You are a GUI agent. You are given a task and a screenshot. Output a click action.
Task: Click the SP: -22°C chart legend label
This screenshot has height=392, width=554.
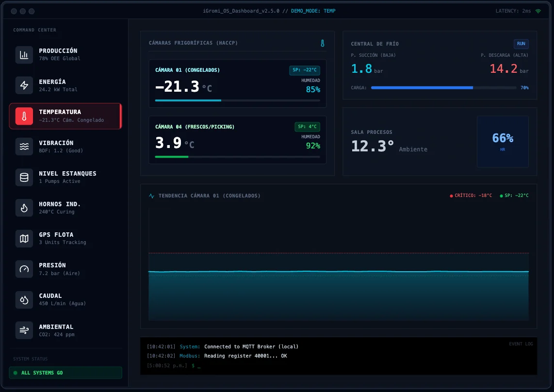(514, 196)
